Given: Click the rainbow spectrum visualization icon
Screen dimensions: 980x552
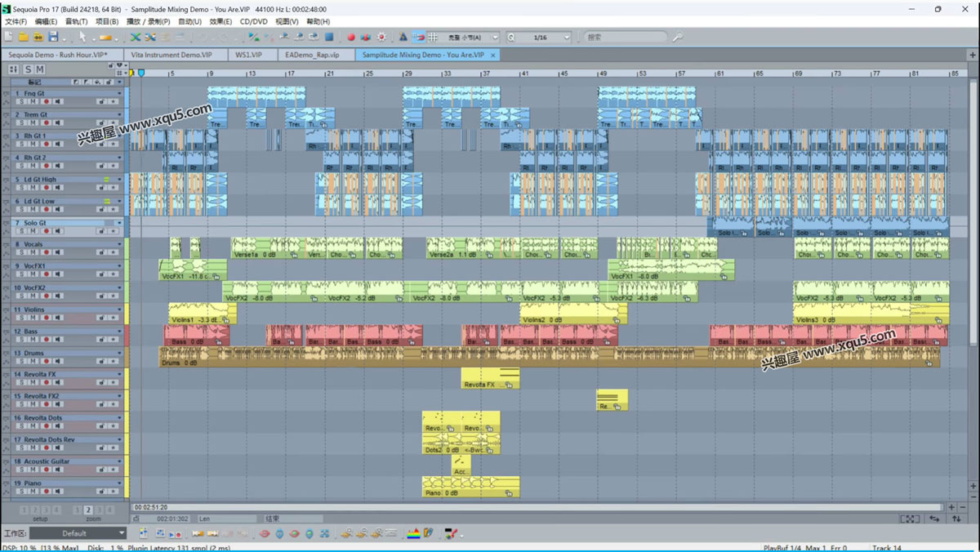Looking at the screenshot, I should 412,533.
